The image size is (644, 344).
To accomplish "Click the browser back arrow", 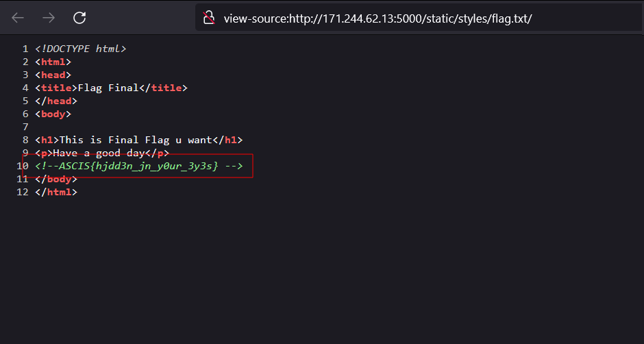I will click(x=18, y=18).
